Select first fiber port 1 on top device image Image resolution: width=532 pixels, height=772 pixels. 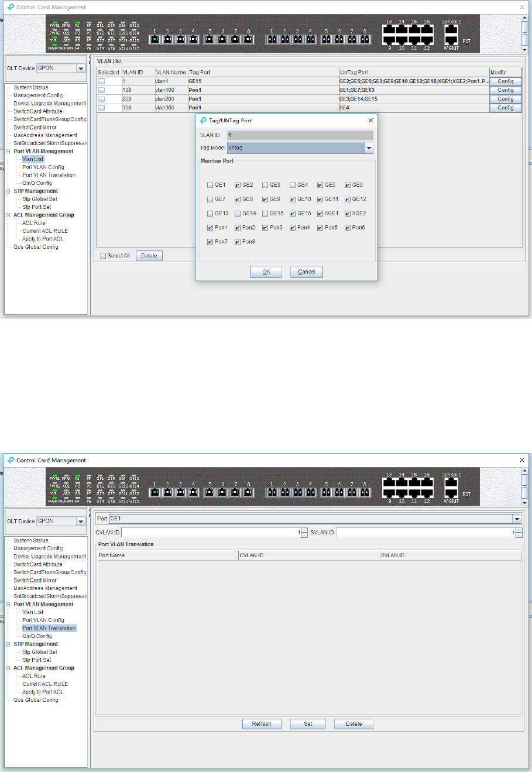(155, 39)
